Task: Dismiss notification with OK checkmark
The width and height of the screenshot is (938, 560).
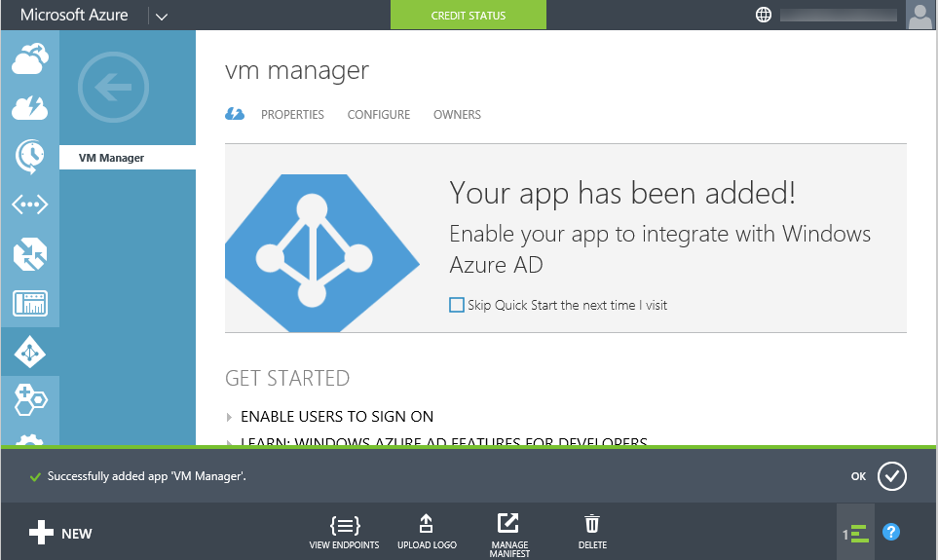Action: 891,476
